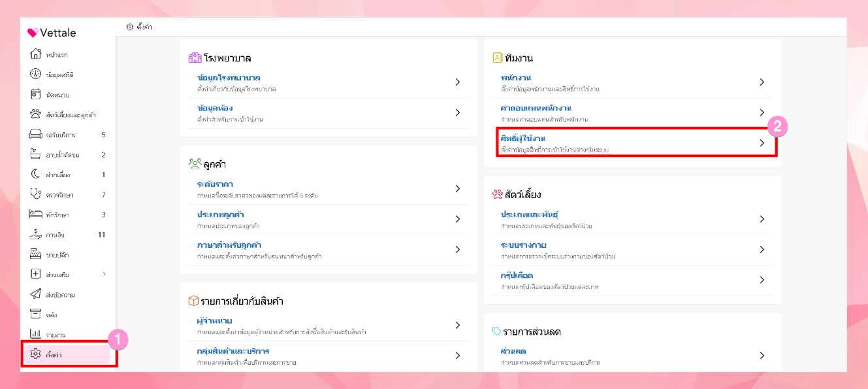The width and height of the screenshot is (868, 389).
Task: Click the chevron beside ข้อมูลโรงพยาบาล
Action: pos(458,82)
